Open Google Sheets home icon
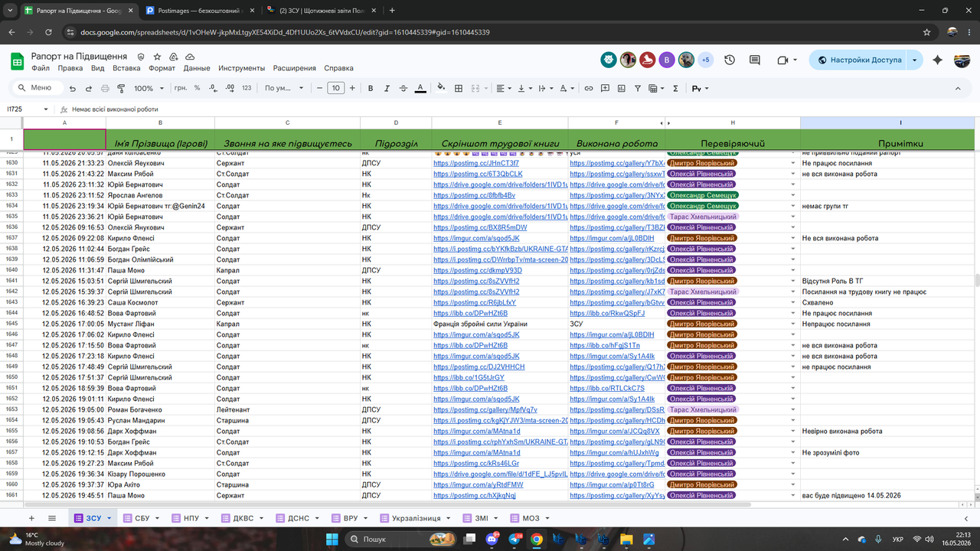Screen dimensions: 980x551 (x=17, y=61)
